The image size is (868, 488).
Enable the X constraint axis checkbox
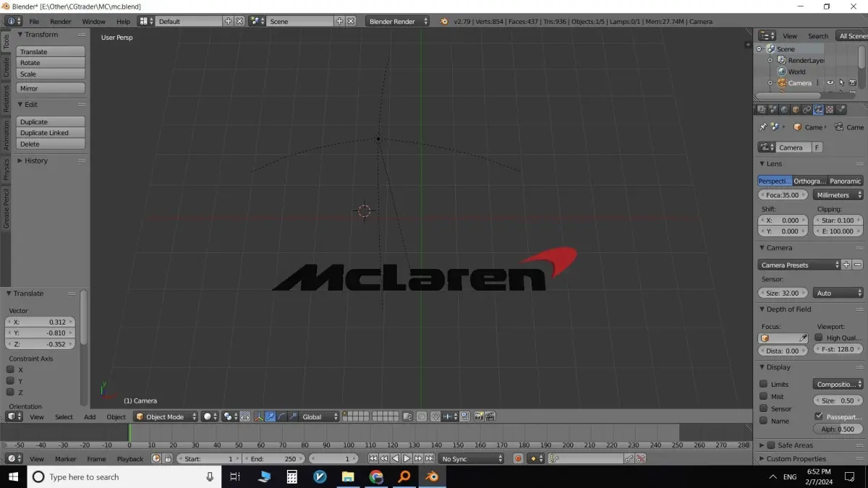coord(10,369)
